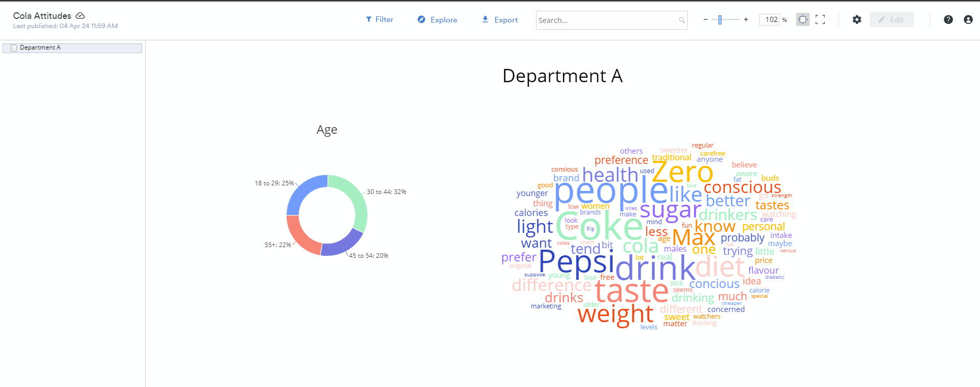Click the word 'people' in word cloud
The width and height of the screenshot is (980, 387).
tap(611, 192)
